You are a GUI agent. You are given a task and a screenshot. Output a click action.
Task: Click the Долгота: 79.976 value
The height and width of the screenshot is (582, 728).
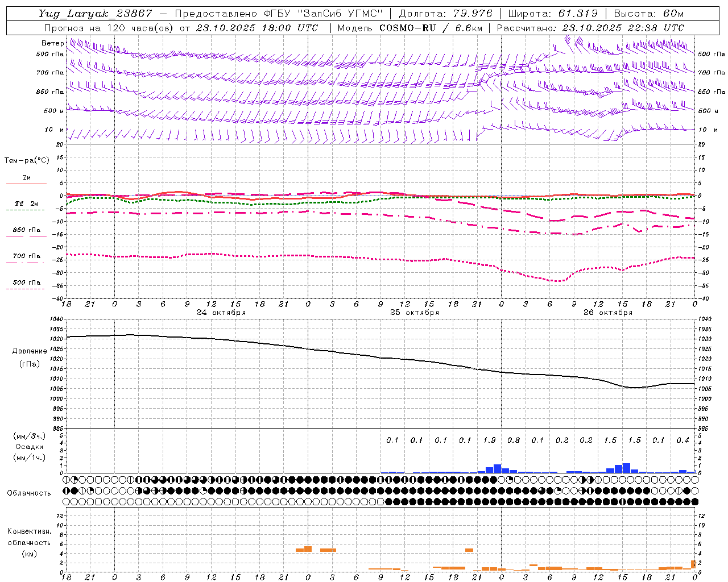click(x=446, y=14)
